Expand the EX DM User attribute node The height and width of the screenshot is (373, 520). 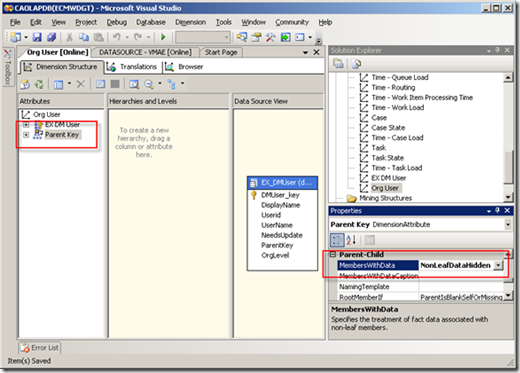[x=26, y=125]
